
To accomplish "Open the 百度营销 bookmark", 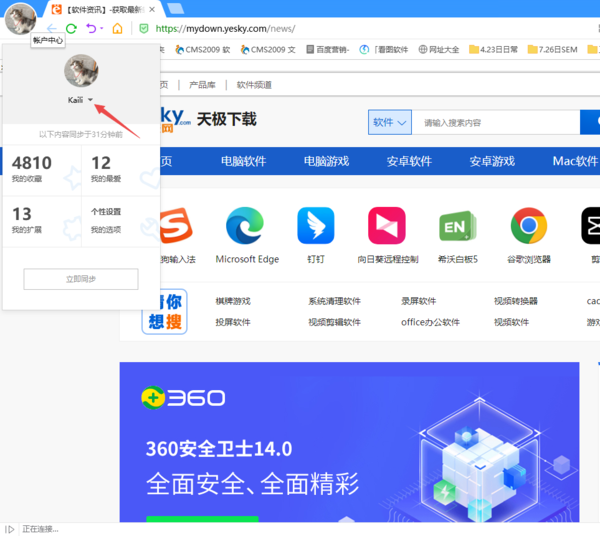I will coord(328,50).
